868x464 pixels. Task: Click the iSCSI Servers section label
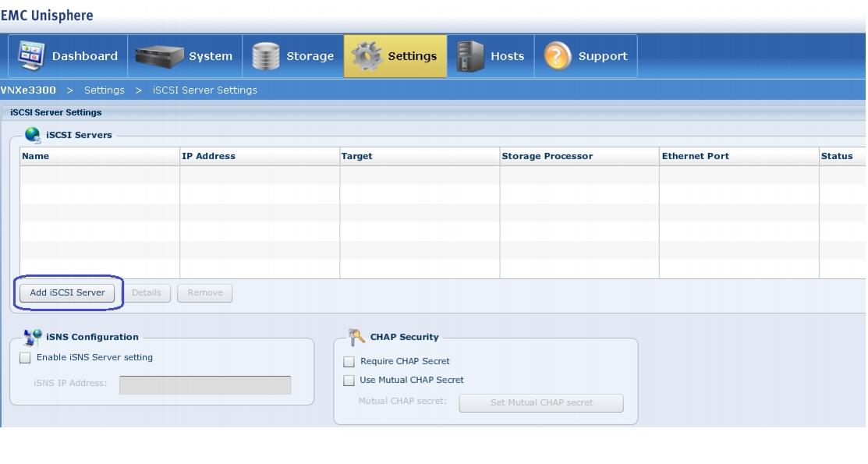click(79, 135)
